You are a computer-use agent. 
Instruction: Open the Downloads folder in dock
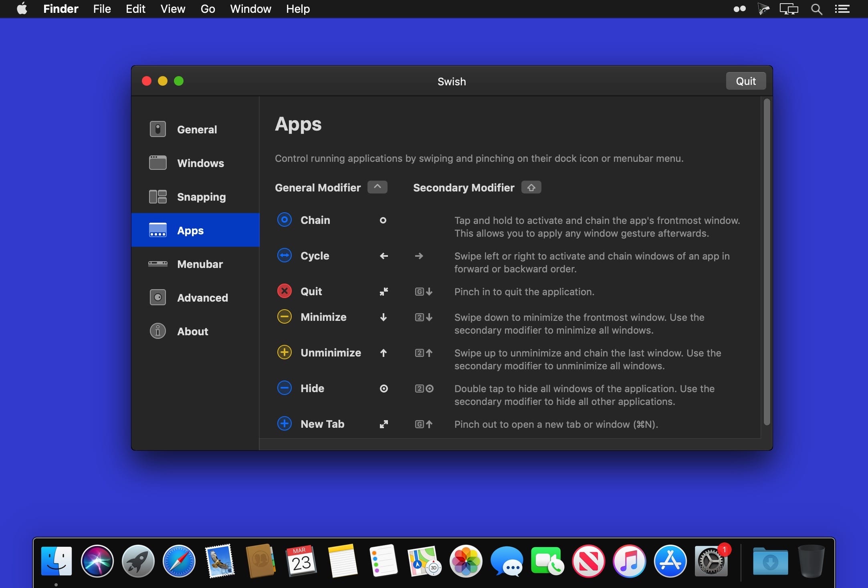770,561
